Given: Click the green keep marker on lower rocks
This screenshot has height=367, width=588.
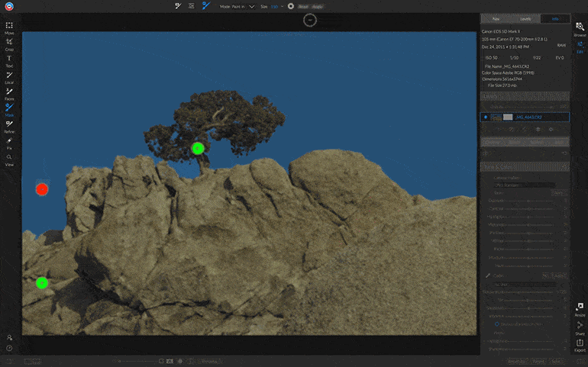Looking at the screenshot, I should coord(42,283).
